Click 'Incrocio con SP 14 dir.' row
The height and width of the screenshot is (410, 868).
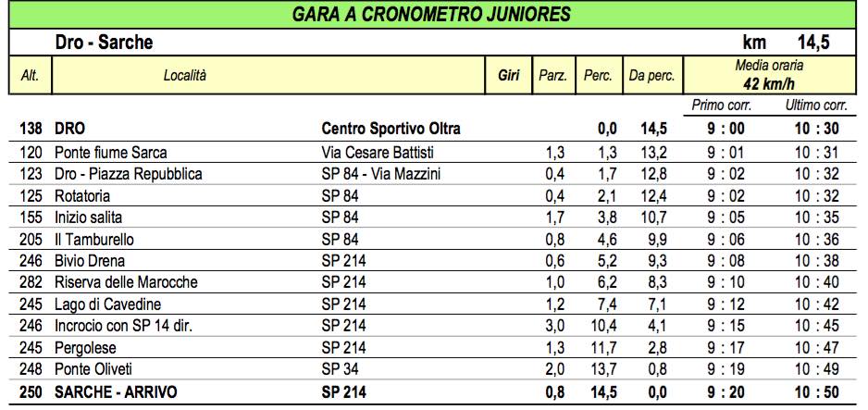click(431, 327)
